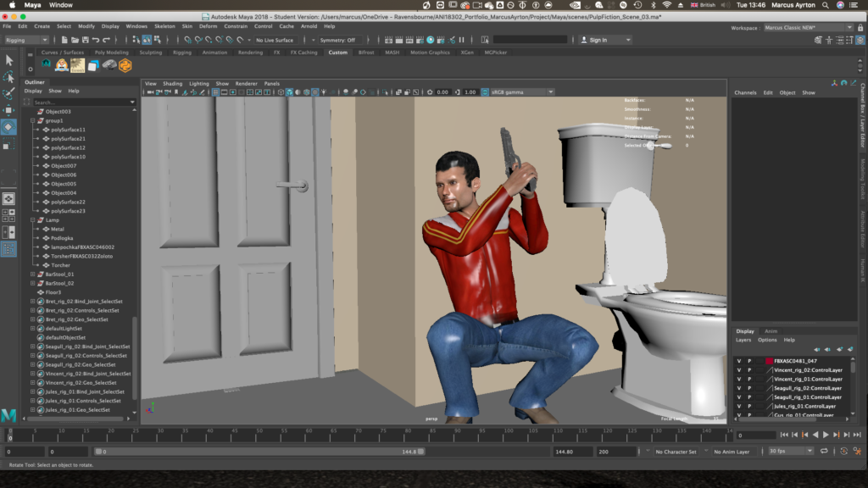The image size is (868, 488).
Task: Click red color swatch of FBXASC0481_047 layer
Action: coord(769,361)
